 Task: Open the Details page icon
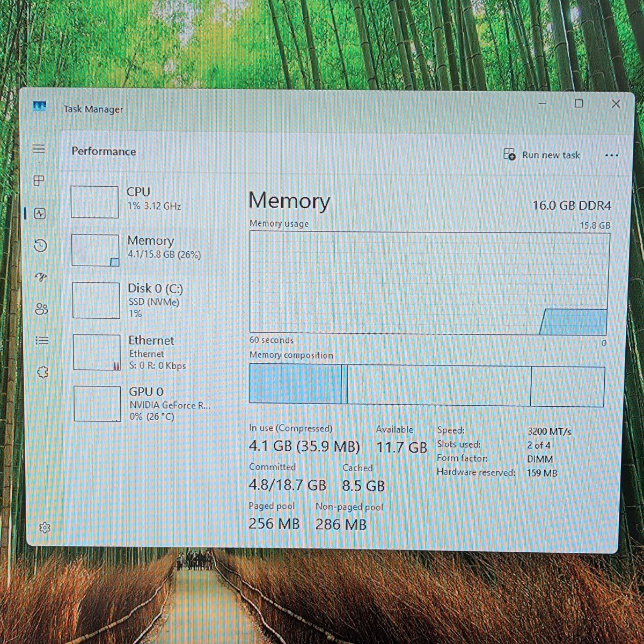42,340
